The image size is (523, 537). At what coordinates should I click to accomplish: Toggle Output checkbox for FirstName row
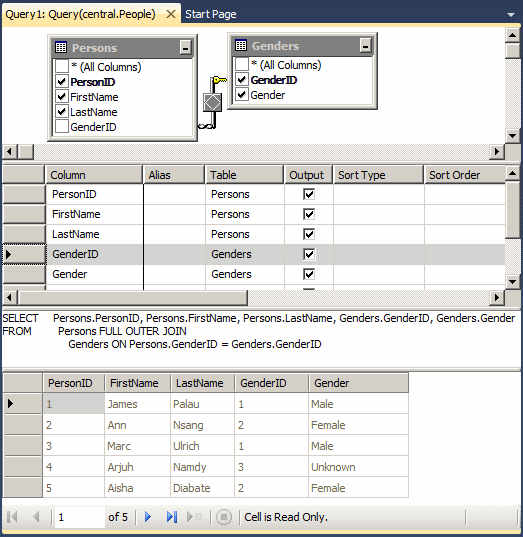[309, 214]
